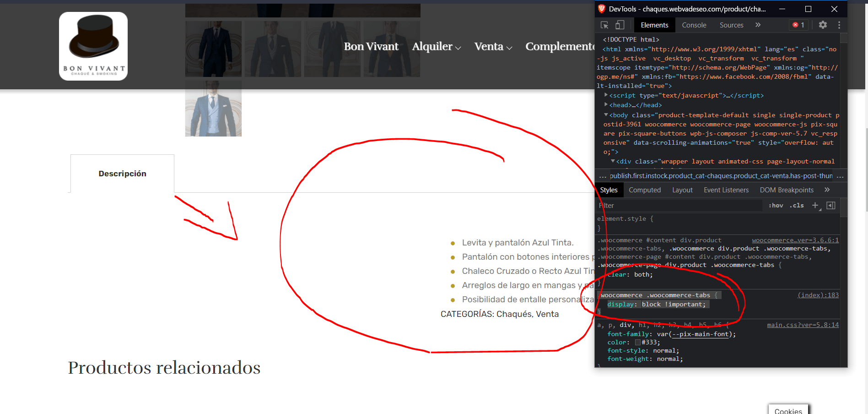Select the Descripción product tab
868x414 pixels.
click(122, 174)
